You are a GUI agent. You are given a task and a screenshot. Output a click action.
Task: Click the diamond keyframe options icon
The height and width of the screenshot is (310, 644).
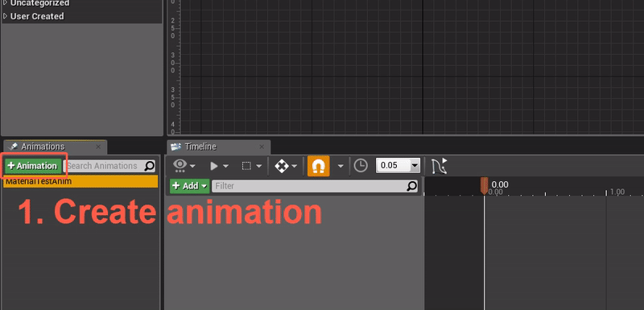click(282, 166)
